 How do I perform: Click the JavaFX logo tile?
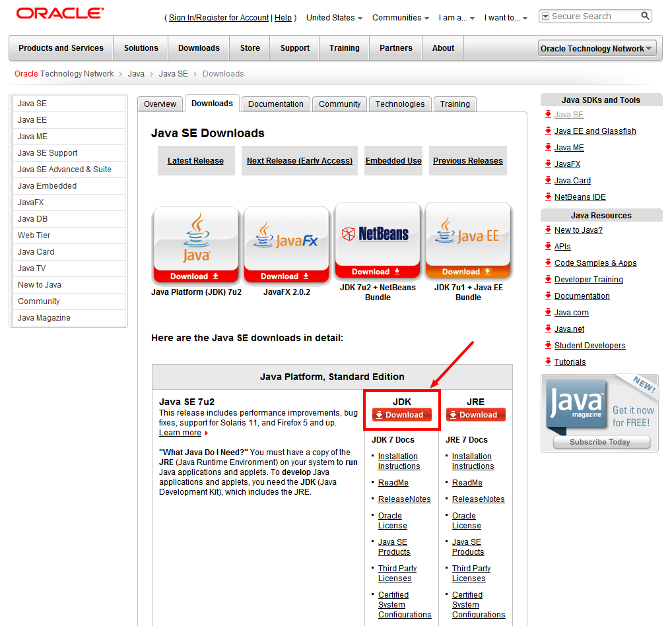(x=286, y=238)
